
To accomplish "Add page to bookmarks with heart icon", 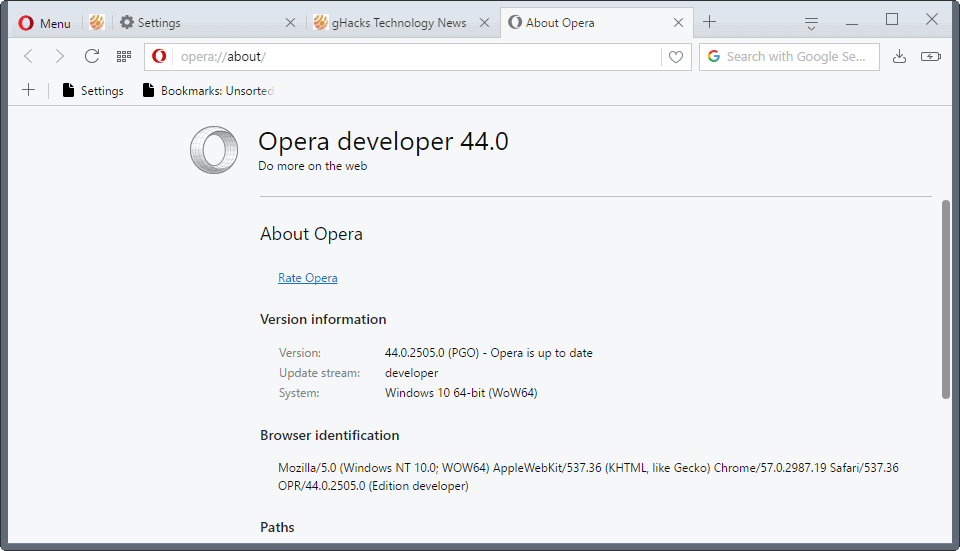I will (x=676, y=56).
